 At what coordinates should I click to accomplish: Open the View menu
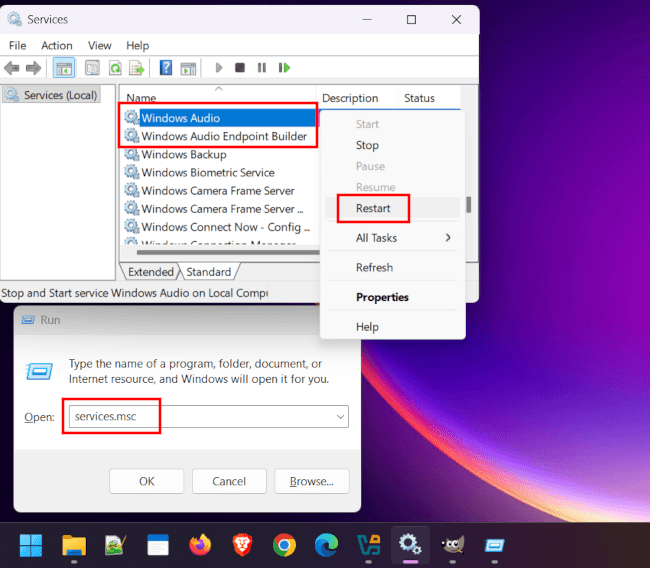click(99, 46)
